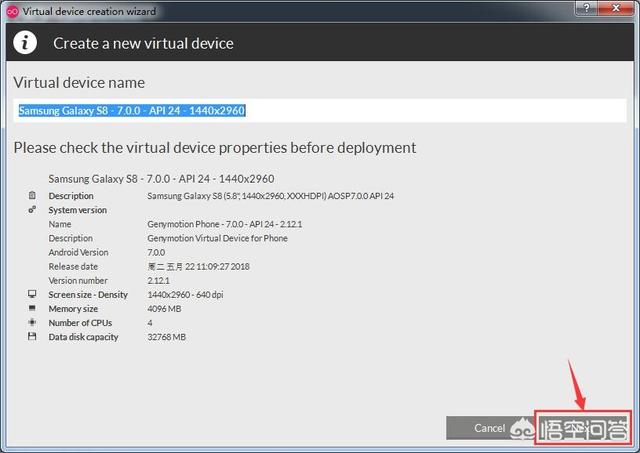Click the 'Android Version' label

pyautogui.click(x=78, y=253)
